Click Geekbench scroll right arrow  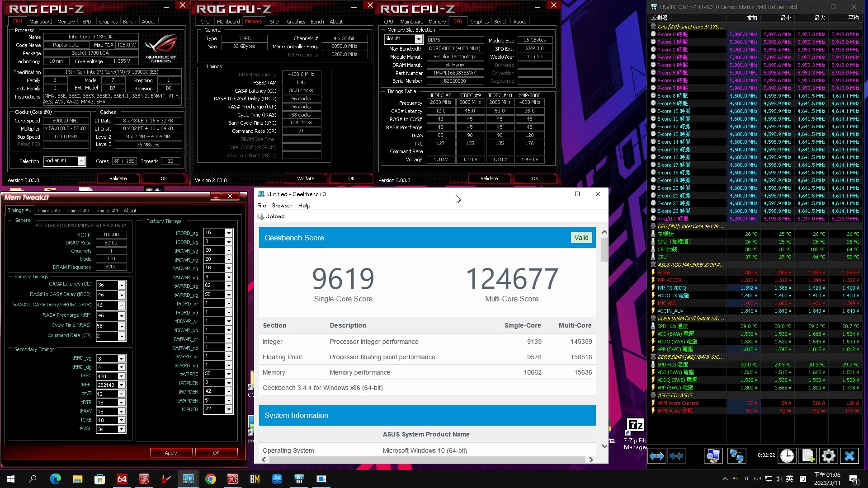[x=591, y=460]
